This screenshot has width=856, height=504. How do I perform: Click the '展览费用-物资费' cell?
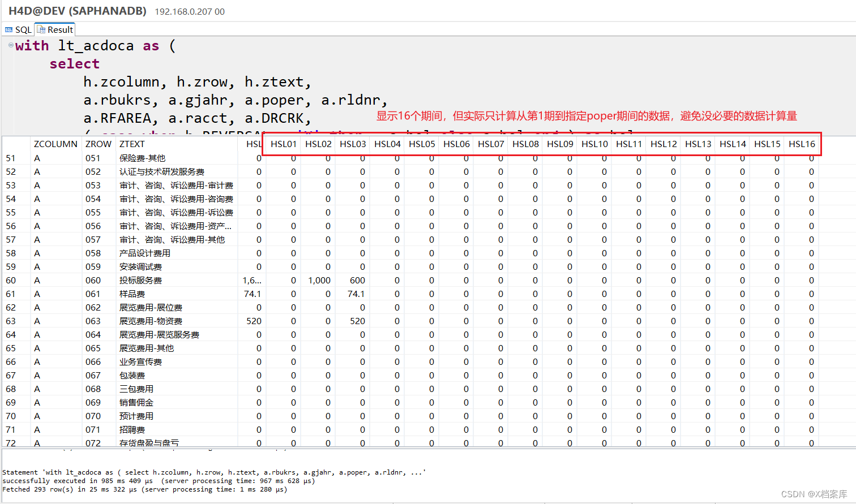pyautogui.click(x=151, y=321)
